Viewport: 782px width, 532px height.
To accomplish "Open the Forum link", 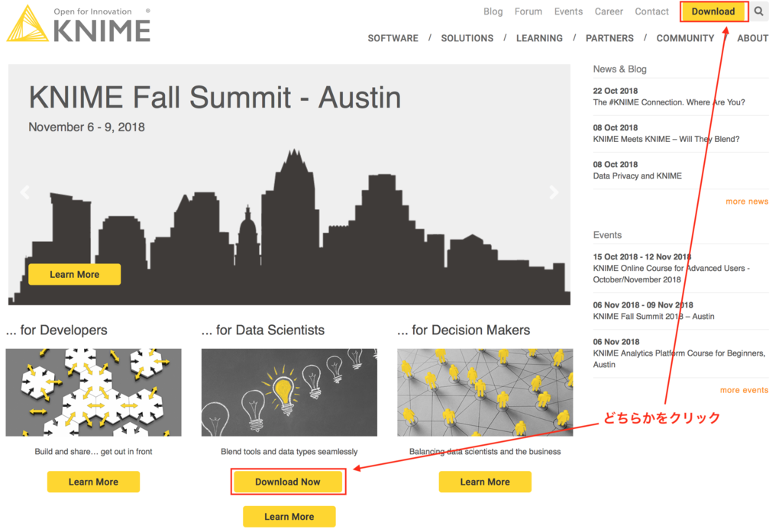I will 528,11.
